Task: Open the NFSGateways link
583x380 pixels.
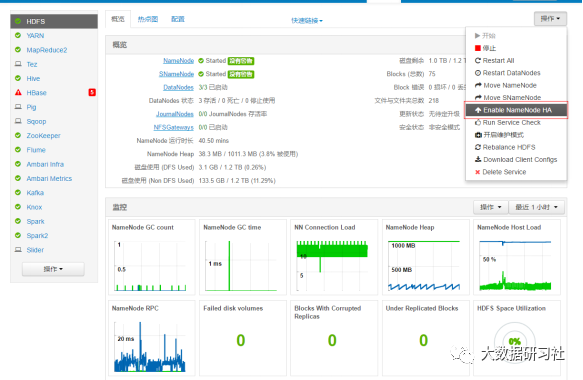Action: 174,128
